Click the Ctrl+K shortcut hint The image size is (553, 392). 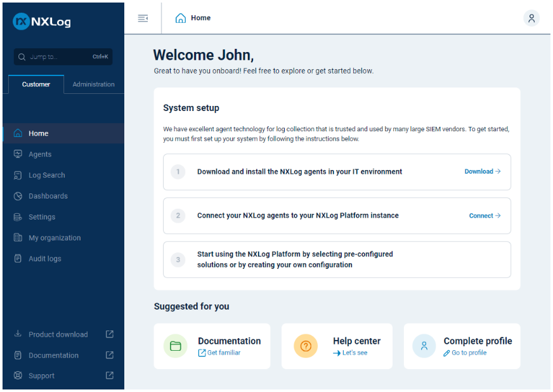(x=100, y=56)
